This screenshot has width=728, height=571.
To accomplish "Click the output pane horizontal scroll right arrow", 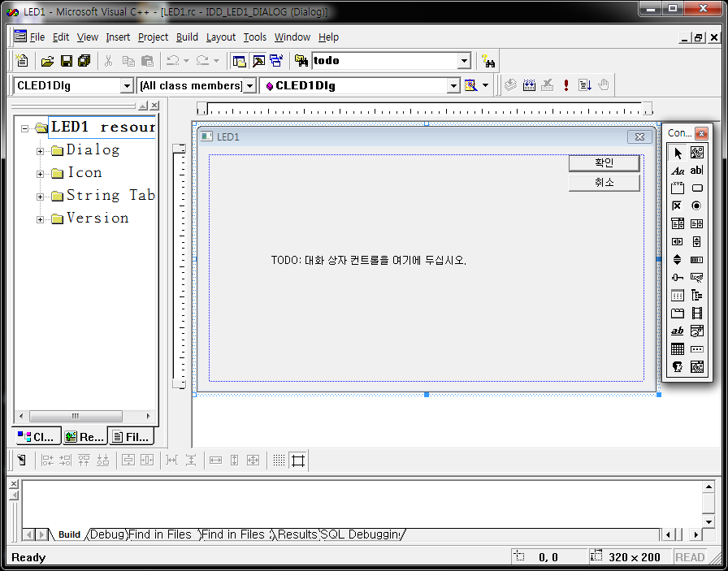I will click(696, 534).
